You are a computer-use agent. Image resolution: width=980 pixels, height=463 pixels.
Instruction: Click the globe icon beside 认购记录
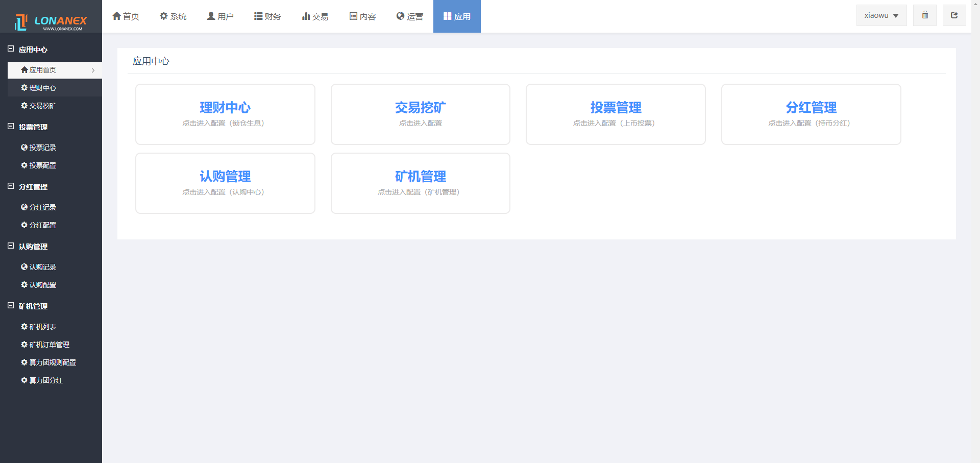coord(24,267)
